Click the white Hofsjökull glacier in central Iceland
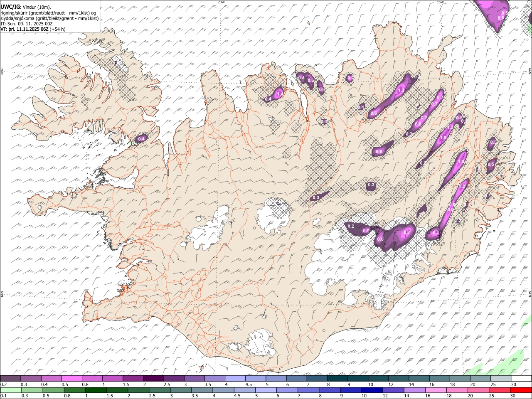The height and width of the screenshot is (399, 532). point(273,216)
